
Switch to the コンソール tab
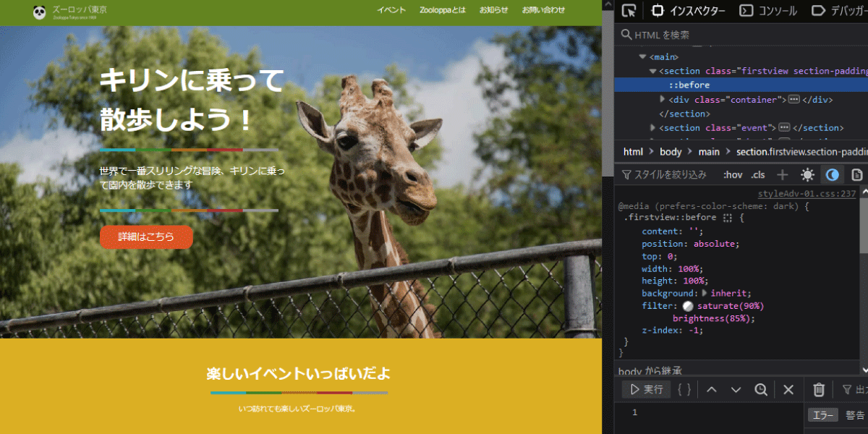tap(767, 11)
